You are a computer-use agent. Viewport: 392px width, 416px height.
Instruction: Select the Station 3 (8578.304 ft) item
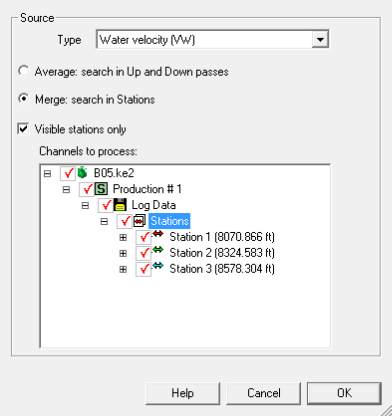(x=222, y=269)
